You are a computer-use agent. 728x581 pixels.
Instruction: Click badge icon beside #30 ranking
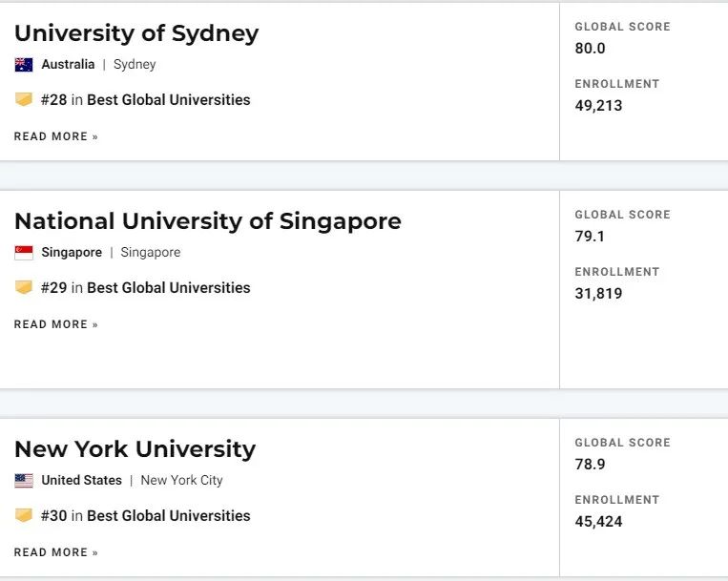coord(24,515)
